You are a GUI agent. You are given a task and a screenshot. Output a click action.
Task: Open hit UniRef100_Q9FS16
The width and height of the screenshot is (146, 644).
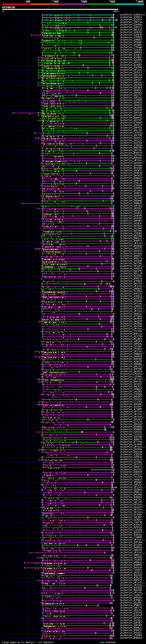click(131, 22)
